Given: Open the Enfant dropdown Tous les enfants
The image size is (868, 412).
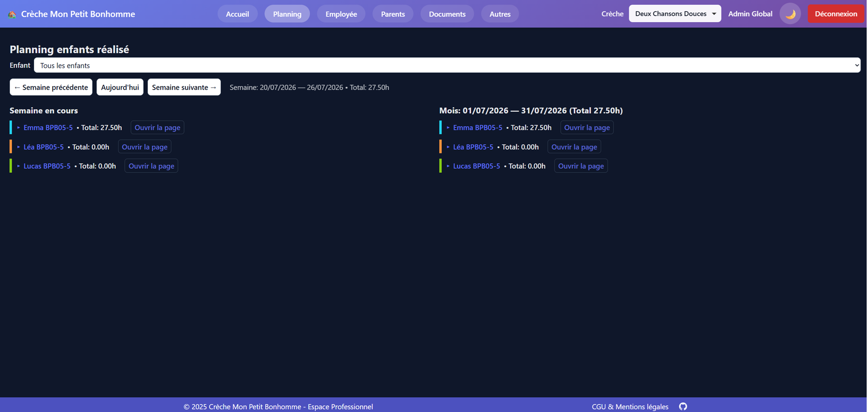Looking at the screenshot, I should pos(448,65).
